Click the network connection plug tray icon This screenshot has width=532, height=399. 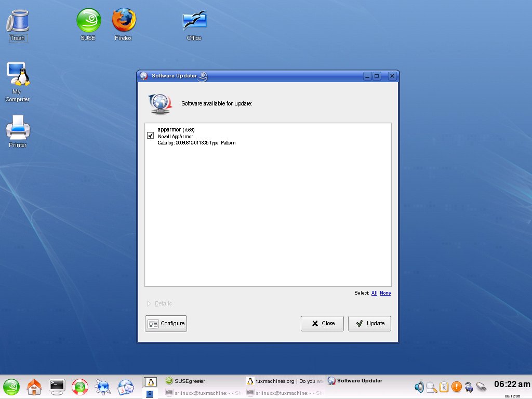[482, 387]
